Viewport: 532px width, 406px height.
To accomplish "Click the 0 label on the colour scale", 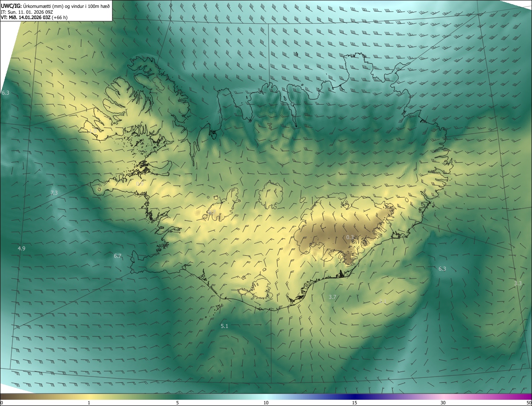I will point(2,403).
